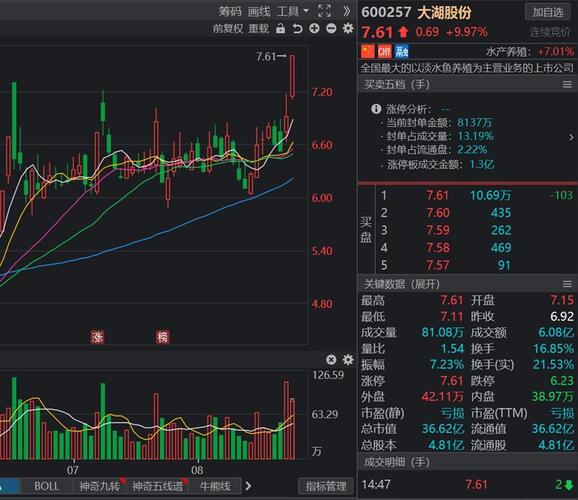Open the 买卖五档 panel menu icon
This screenshot has height=500, width=578.
(x=567, y=85)
